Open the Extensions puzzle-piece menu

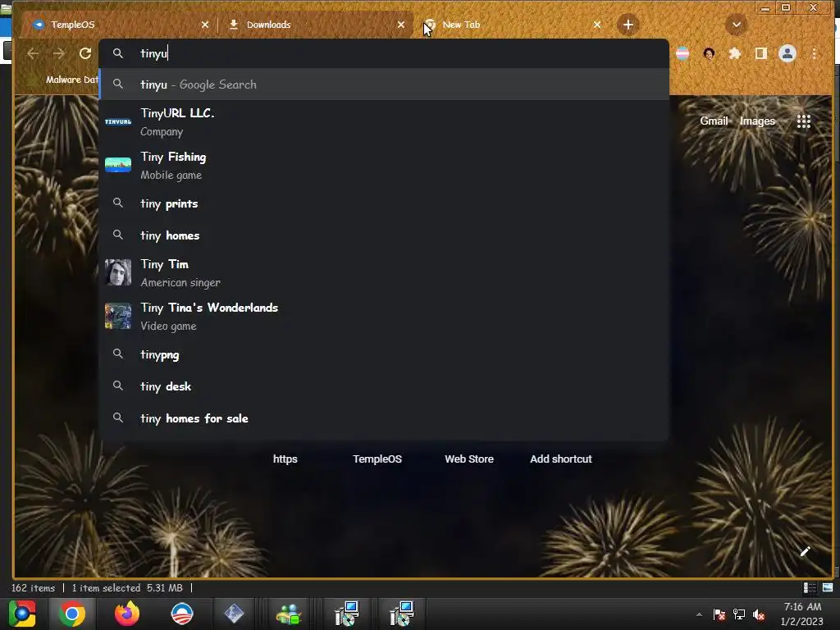coord(735,53)
